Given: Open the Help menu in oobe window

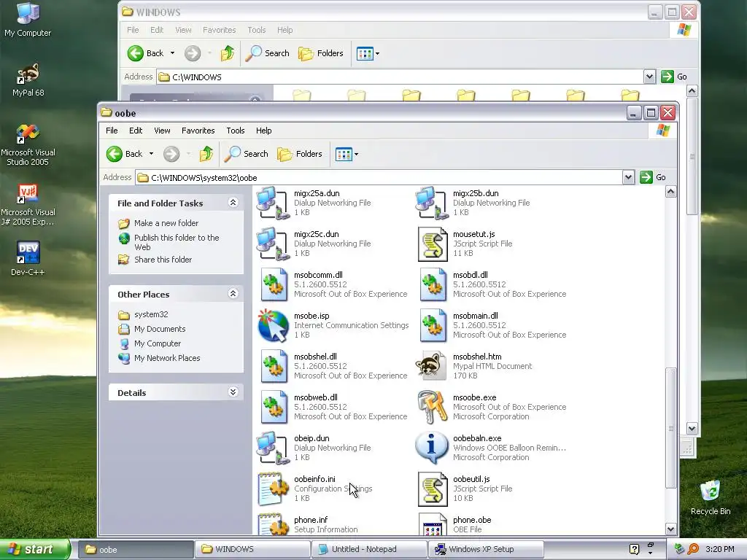Looking at the screenshot, I should tap(263, 131).
